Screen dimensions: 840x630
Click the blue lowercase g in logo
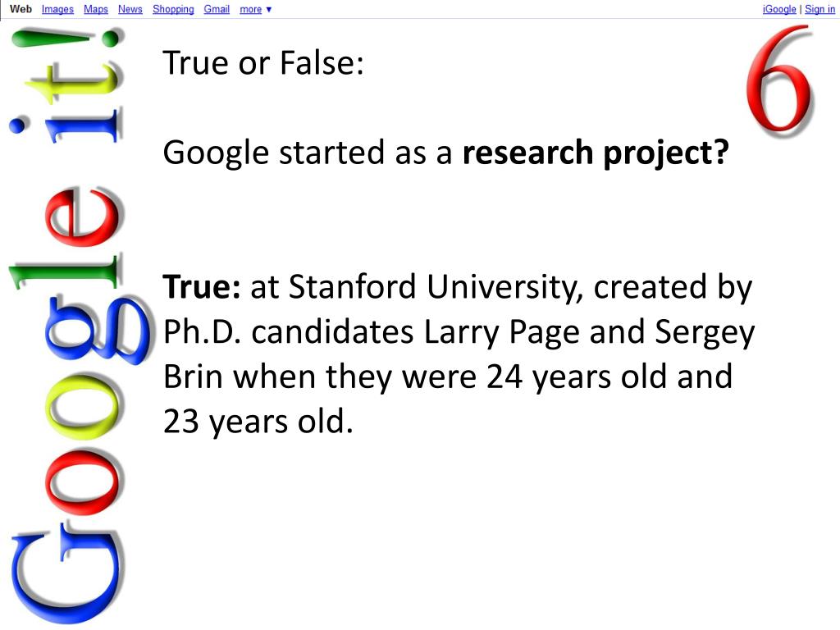click(98, 331)
